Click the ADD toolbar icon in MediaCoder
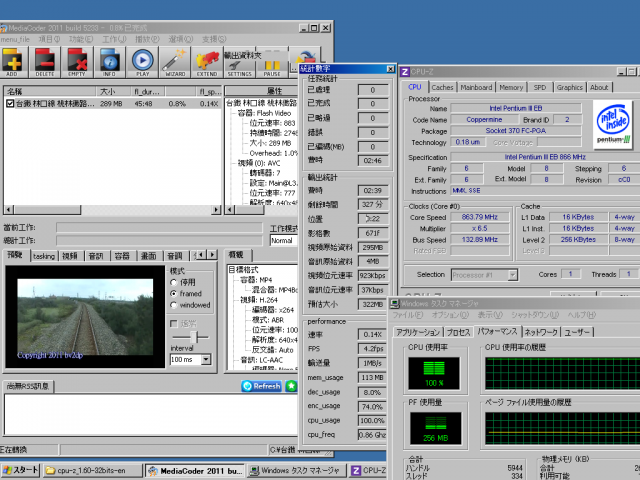Screen dimensions: 640x480 (x=12, y=62)
